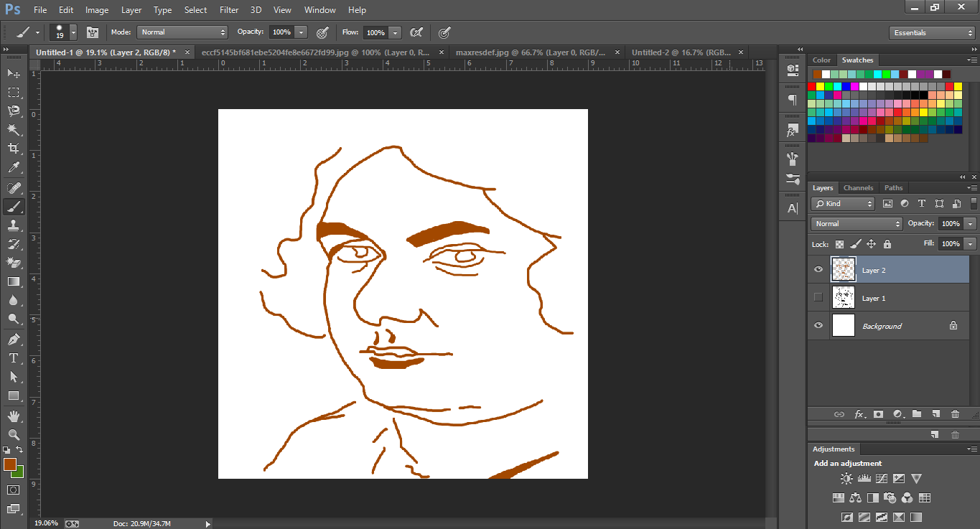The height and width of the screenshot is (529, 980).
Task: Add a layer mask
Action: tap(878, 414)
